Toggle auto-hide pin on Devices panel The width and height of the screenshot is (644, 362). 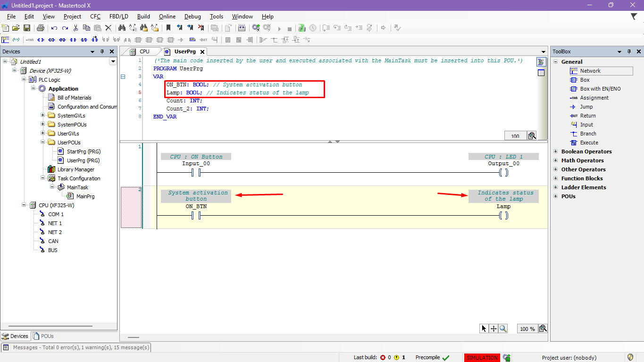(x=102, y=51)
